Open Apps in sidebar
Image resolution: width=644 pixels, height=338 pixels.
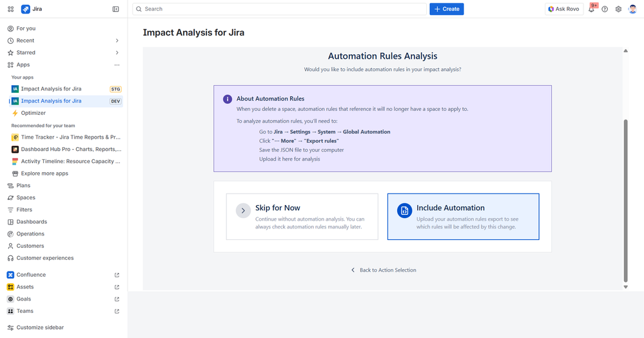pos(23,65)
